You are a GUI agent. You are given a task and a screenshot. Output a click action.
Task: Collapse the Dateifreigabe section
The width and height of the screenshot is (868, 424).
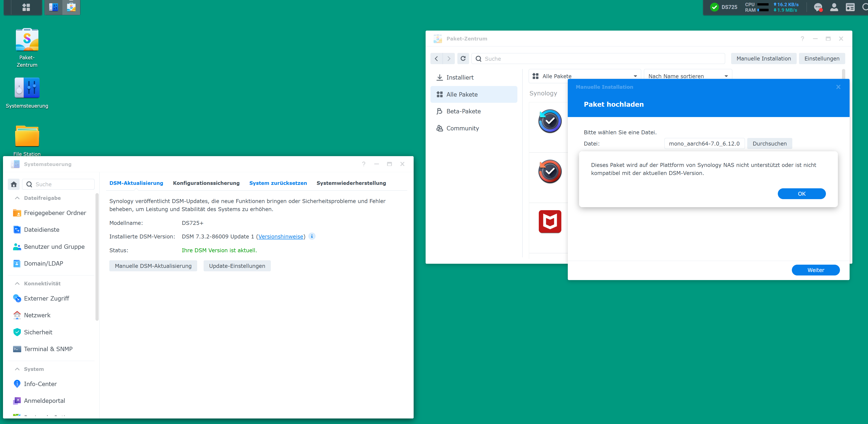(17, 198)
